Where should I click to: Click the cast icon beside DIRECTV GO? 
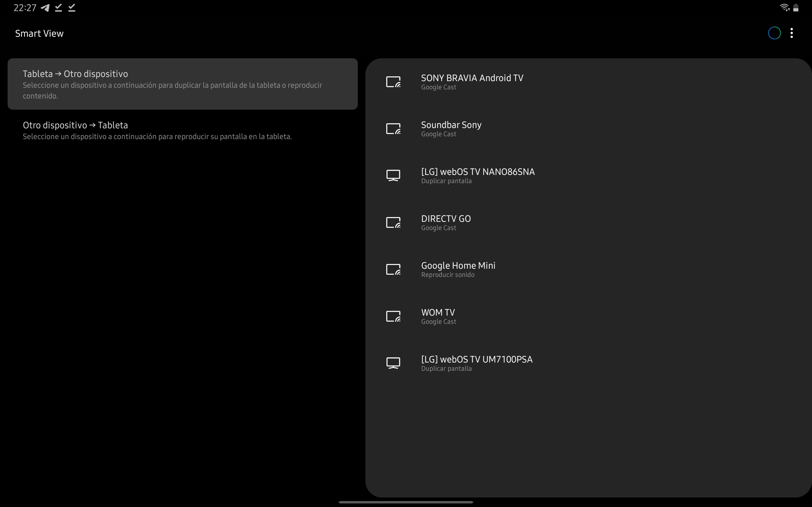[x=393, y=223]
